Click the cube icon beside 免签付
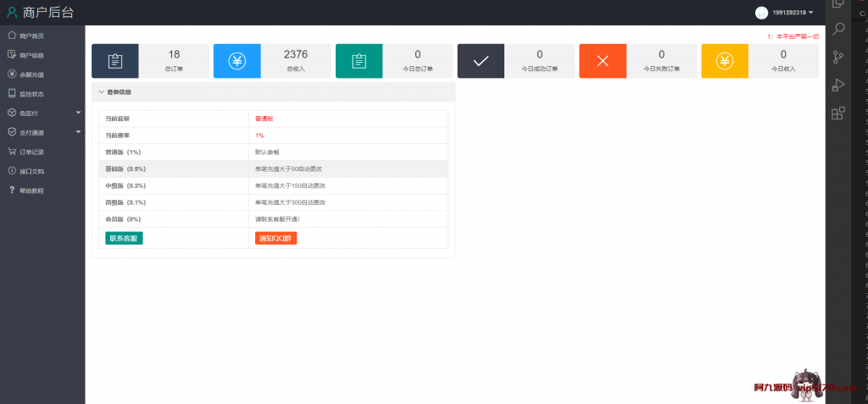868x404 pixels. 11,113
